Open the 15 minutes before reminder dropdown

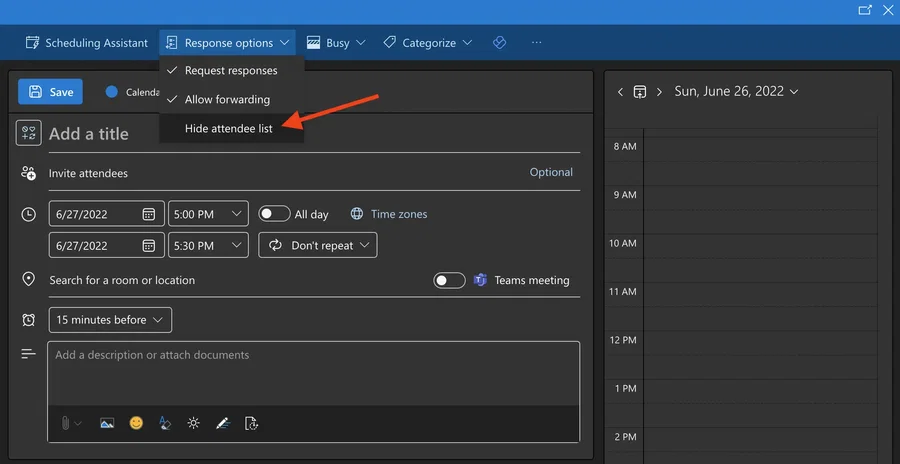pos(110,320)
